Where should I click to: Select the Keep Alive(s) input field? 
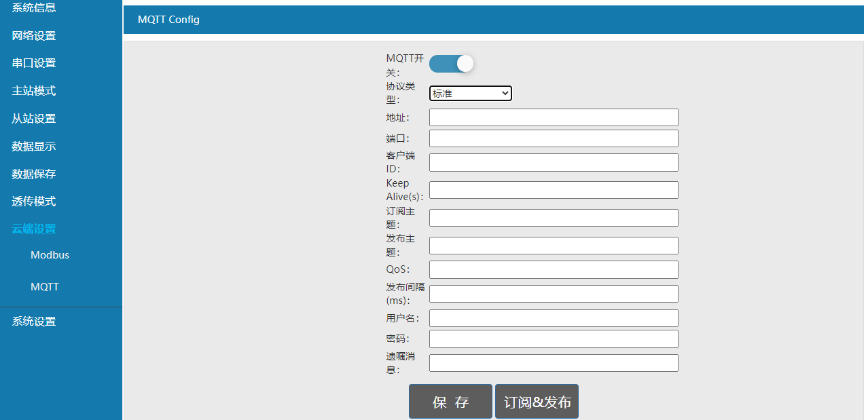click(554, 190)
